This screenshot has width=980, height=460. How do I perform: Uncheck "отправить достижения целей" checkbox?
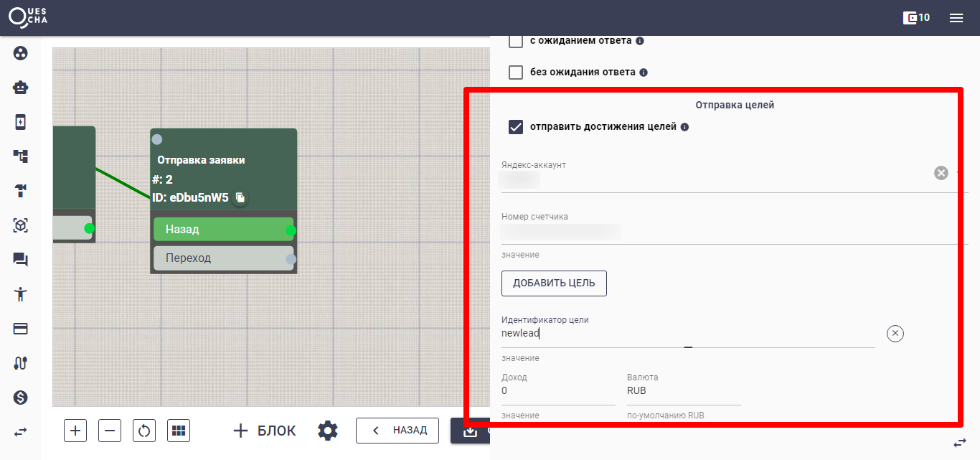(515, 127)
